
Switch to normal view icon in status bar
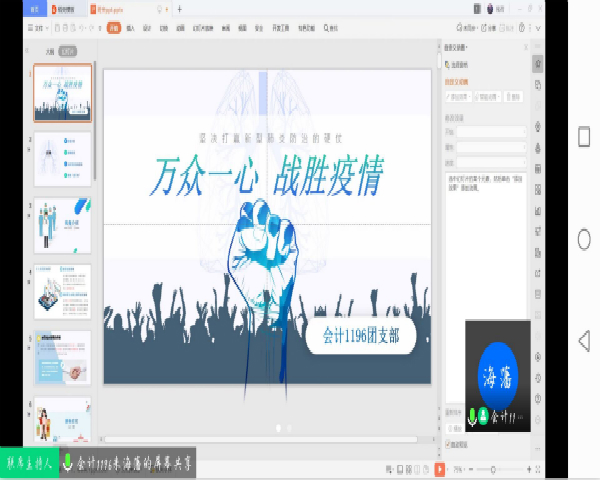coord(400,469)
